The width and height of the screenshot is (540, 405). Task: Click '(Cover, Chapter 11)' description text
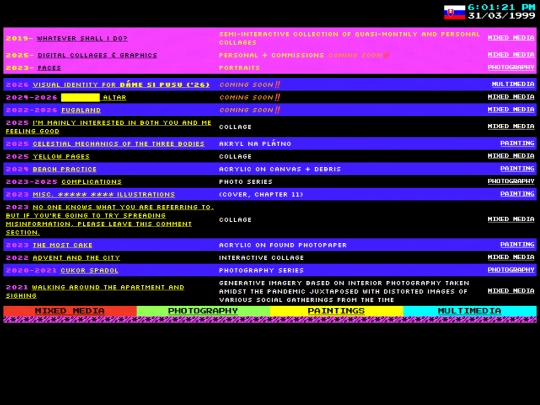pos(261,195)
